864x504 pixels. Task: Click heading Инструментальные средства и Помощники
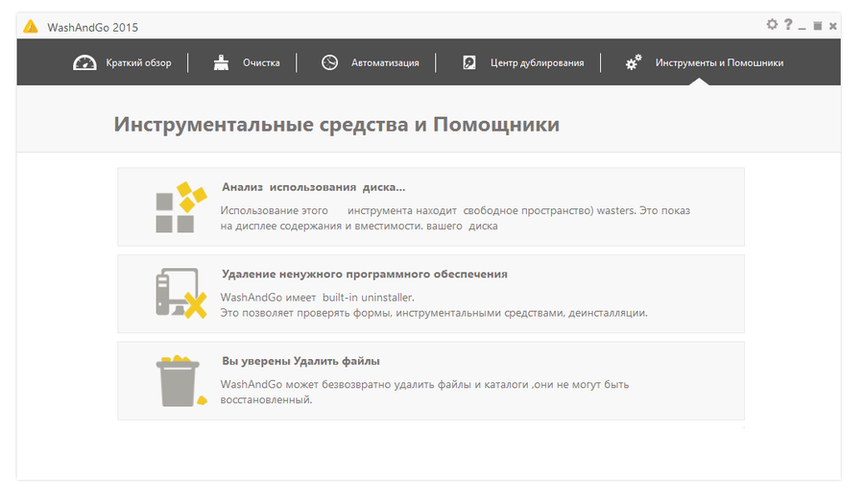point(337,125)
